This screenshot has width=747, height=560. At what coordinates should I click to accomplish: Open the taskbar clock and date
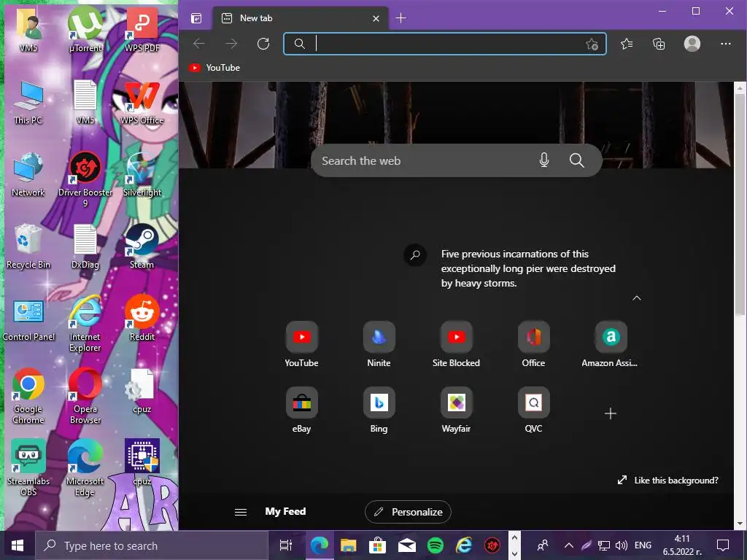pyautogui.click(x=682, y=545)
